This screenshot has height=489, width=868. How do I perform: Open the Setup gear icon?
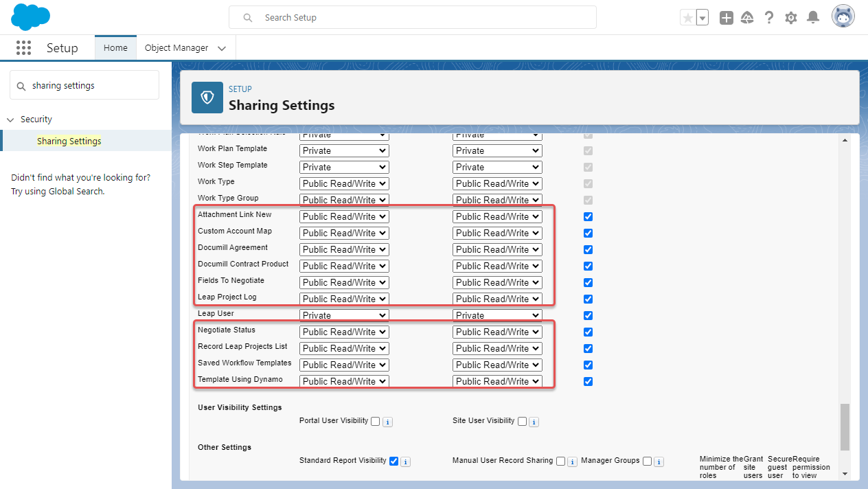pyautogui.click(x=790, y=17)
